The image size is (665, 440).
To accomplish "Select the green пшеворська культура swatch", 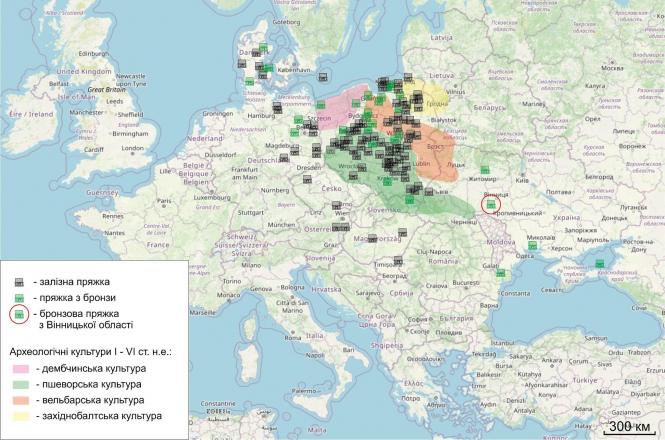I will pyautogui.click(x=21, y=384).
